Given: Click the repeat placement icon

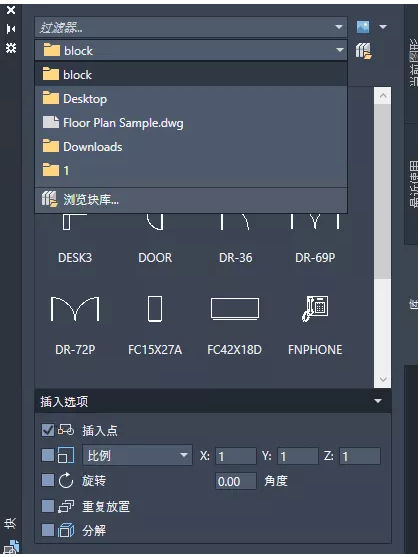Looking at the screenshot, I should 66,506.
